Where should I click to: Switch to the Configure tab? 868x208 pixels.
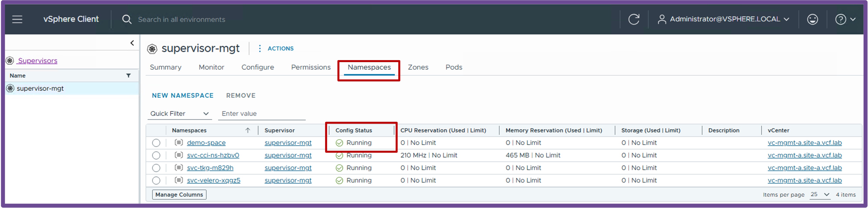click(258, 67)
